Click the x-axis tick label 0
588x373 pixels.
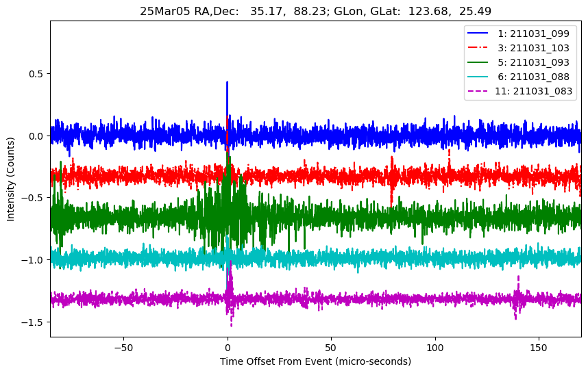(228, 348)
